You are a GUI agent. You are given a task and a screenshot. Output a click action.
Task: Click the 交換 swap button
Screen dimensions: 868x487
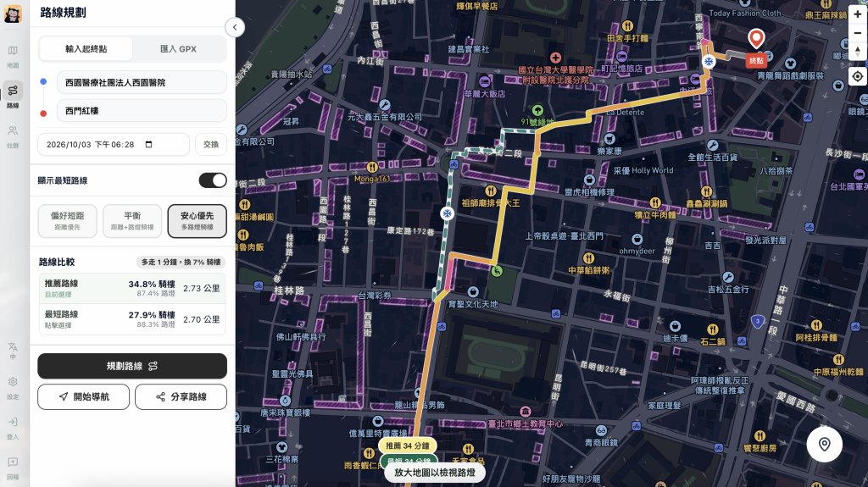(x=211, y=145)
